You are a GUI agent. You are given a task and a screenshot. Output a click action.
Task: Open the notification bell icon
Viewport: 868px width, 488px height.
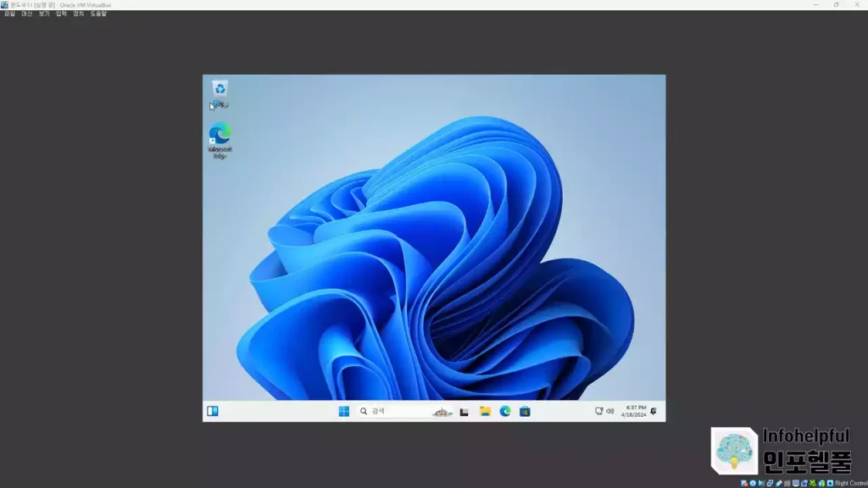pyautogui.click(x=654, y=411)
